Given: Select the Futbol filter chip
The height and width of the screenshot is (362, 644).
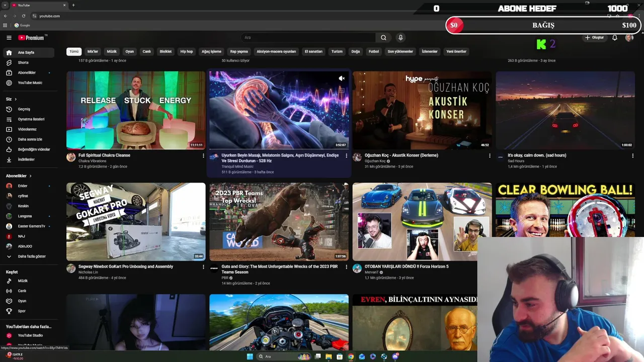Looking at the screenshot, I should point(373,51).
